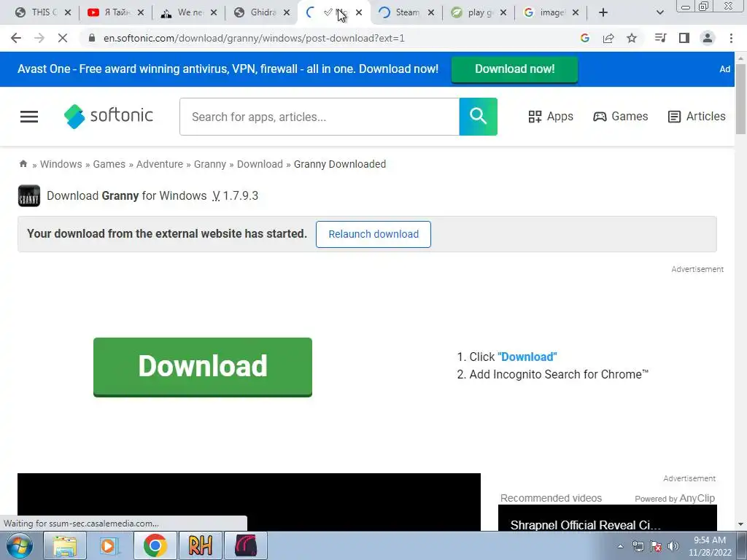
Task: Click the Softonic search input field
Action: click(320, 117)
